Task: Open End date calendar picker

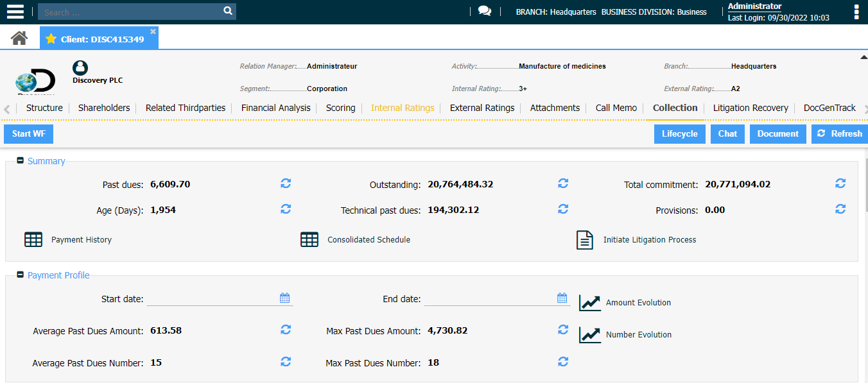Action: [x=562, y=298]
